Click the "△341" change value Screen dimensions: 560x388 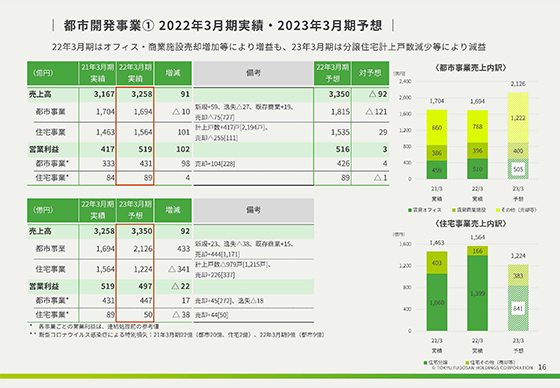[x=179, y=269]
